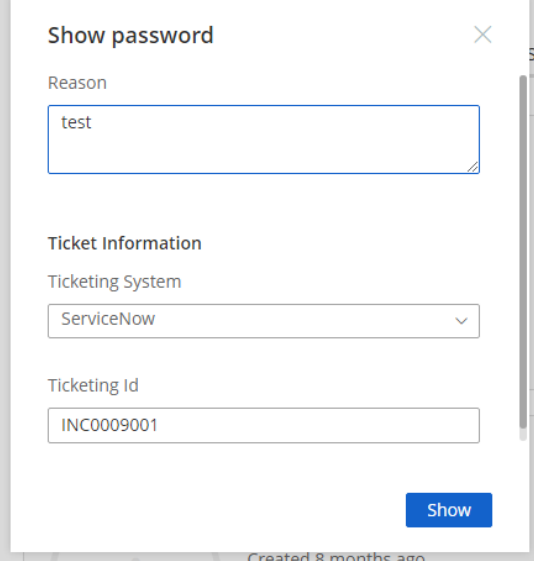
Task: Click the Ticketing Id label
Action: point(93,386)
